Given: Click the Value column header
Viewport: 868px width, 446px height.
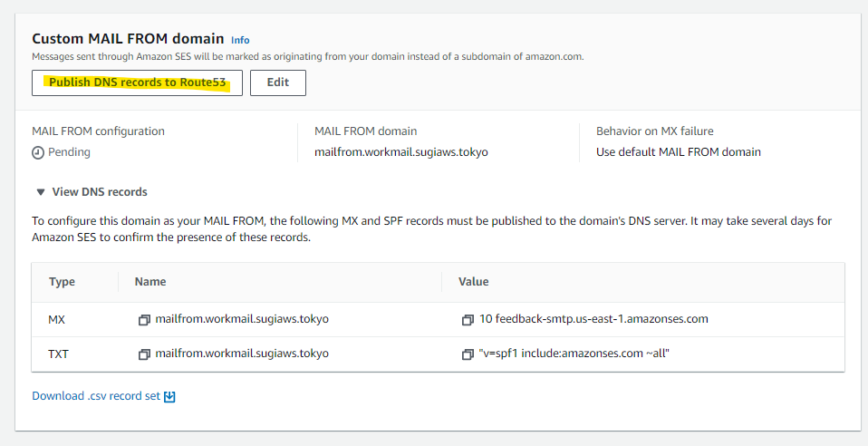Looking at the screenshot, I should 474,282.
